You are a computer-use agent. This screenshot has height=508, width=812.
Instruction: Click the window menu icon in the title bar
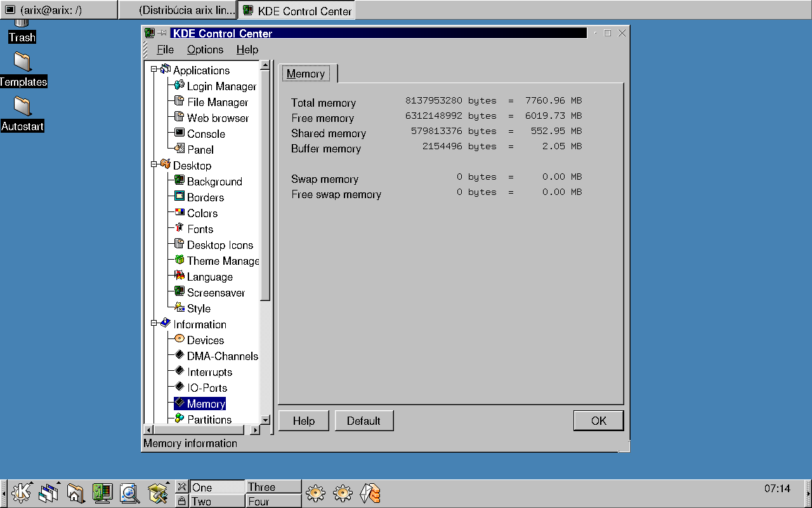[x=150, y=33]
